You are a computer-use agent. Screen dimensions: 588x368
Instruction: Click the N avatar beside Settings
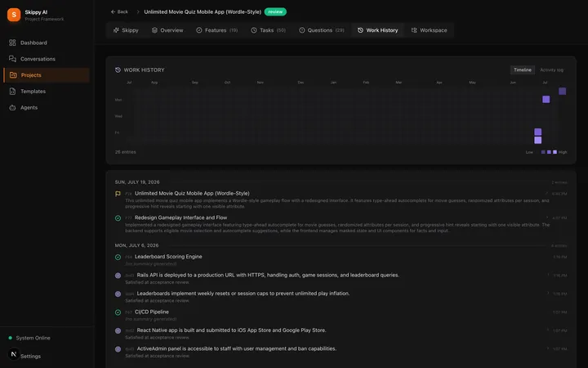(x=14, y=354)
